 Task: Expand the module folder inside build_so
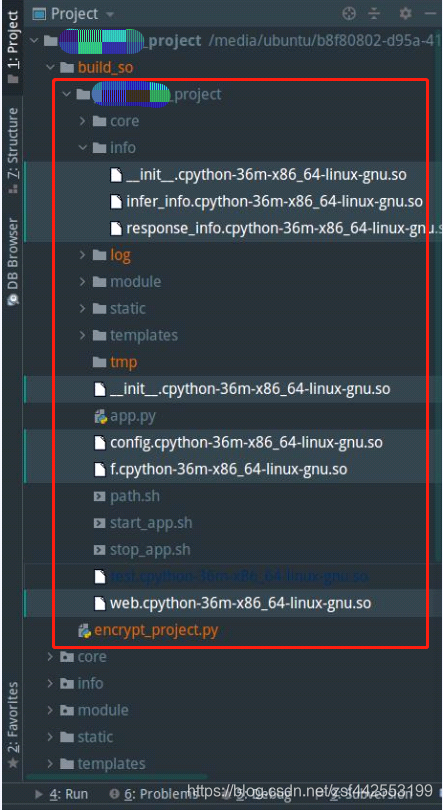click(83, 282)
